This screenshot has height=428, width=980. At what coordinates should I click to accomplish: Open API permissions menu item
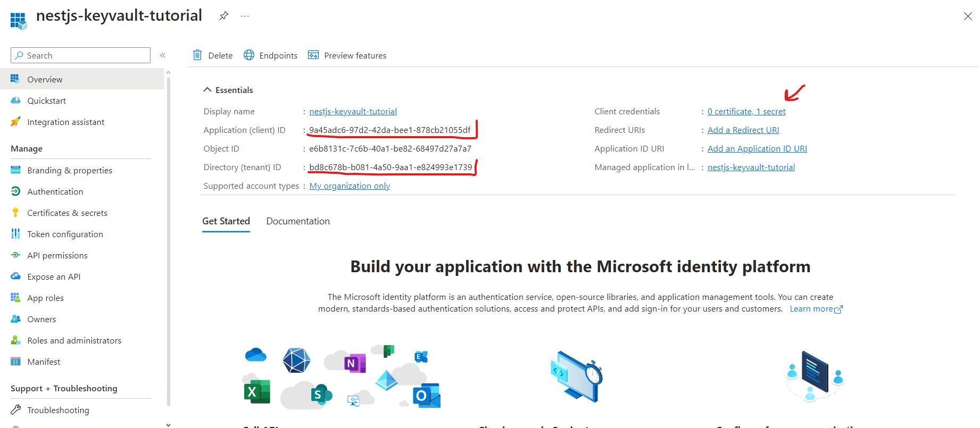click(82, 255)
